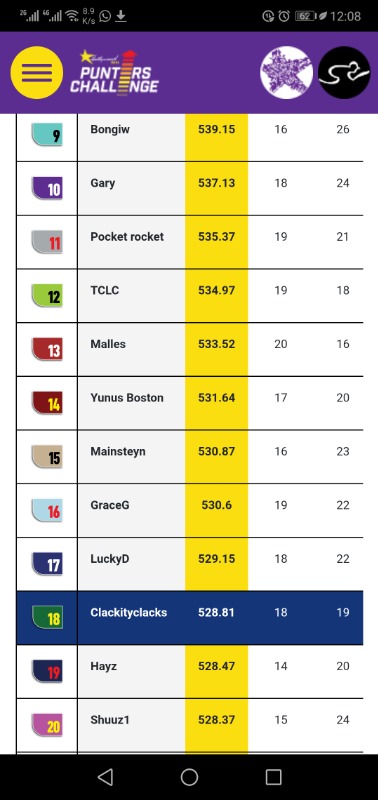
Task: Tap score 539.15 for Bongiw
Action: coord(216,130)
